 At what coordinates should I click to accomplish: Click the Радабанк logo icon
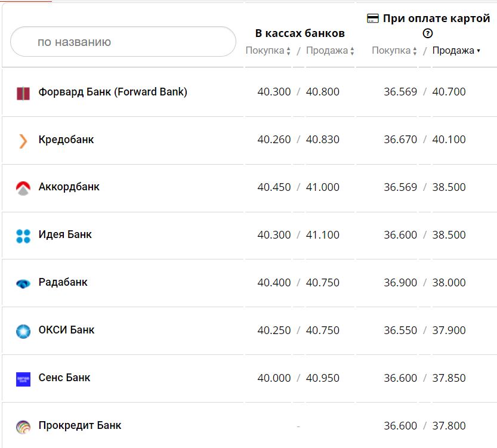click(x=23, y=284)
